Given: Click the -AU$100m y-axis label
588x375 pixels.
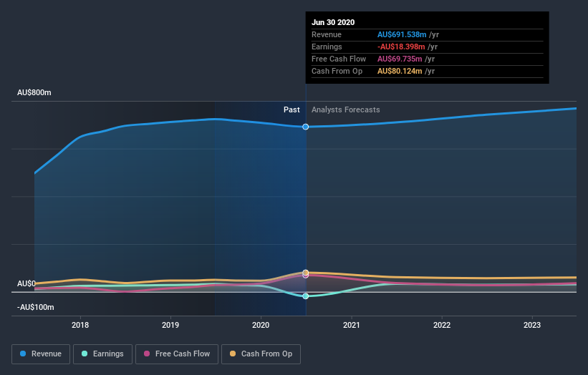Looking at the screenshot, I should point(36,307).
